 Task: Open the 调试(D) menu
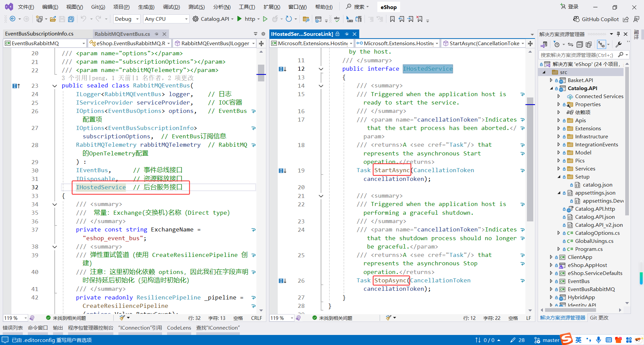[x=171, y=7]
